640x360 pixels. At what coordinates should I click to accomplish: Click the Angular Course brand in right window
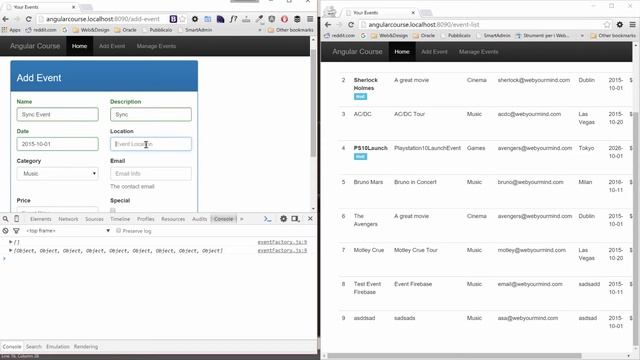coord(357,52)
